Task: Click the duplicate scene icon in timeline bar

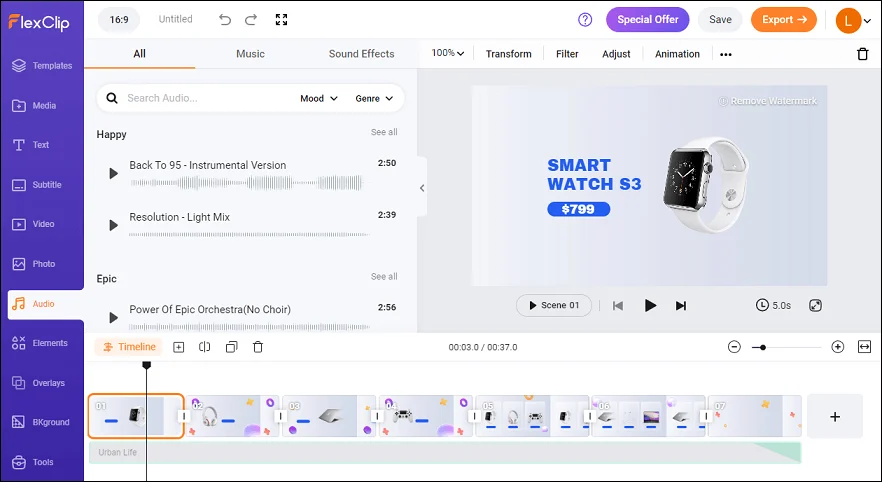Action: (231, 347)
